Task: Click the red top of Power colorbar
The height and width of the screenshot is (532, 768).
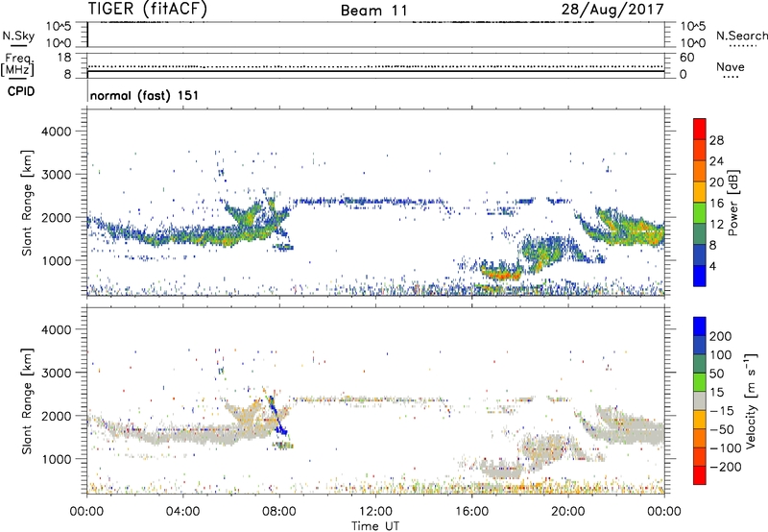Action: pyautogui.click(x=700, y=127)
